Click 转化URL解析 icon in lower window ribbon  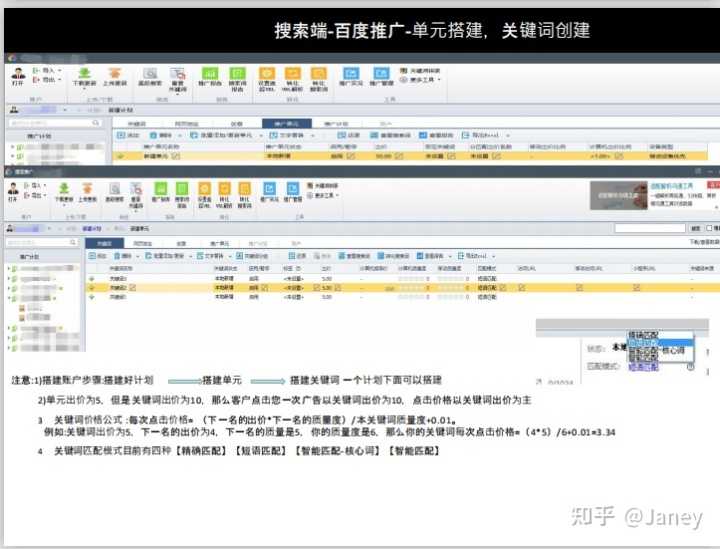pos(225,195)
